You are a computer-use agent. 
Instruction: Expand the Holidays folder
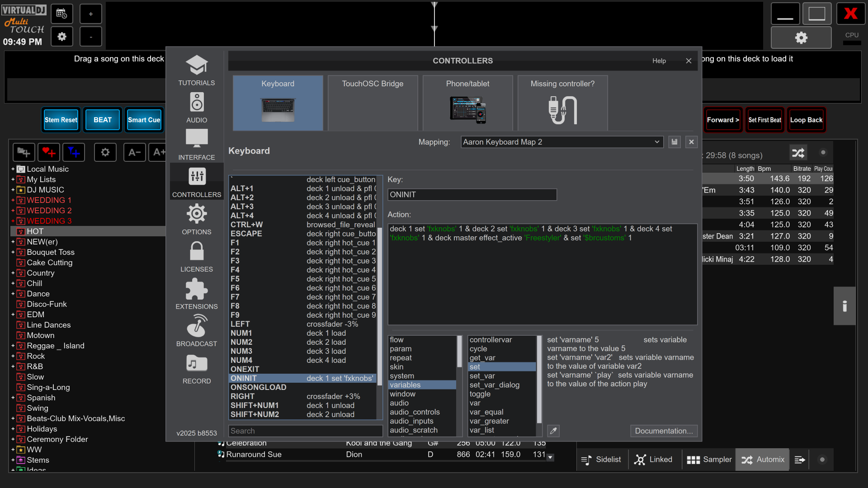pyautogui.click(x=13, y=429)
